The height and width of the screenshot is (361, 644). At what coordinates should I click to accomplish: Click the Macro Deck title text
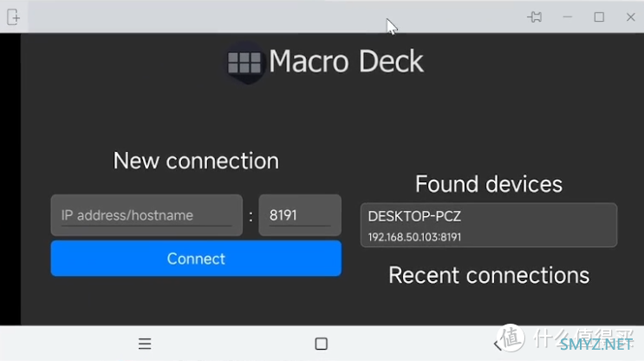coord(346,62)
